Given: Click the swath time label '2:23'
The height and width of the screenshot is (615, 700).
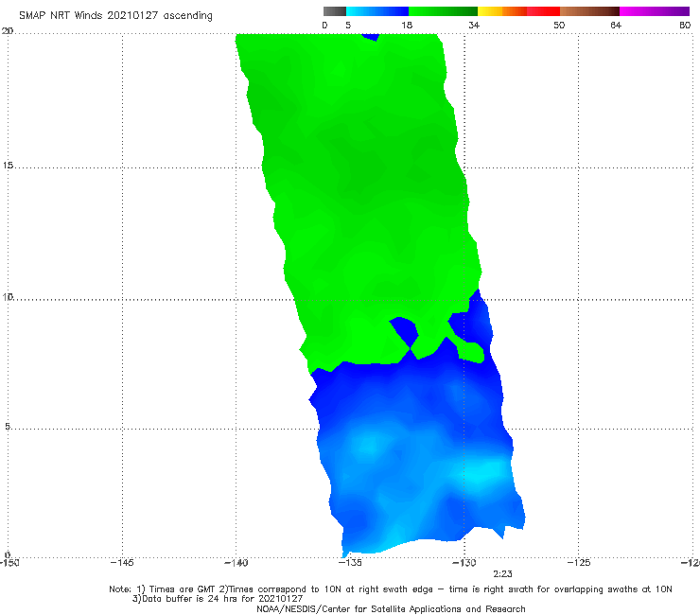Looking at the screenshot, I should point(502,574).
